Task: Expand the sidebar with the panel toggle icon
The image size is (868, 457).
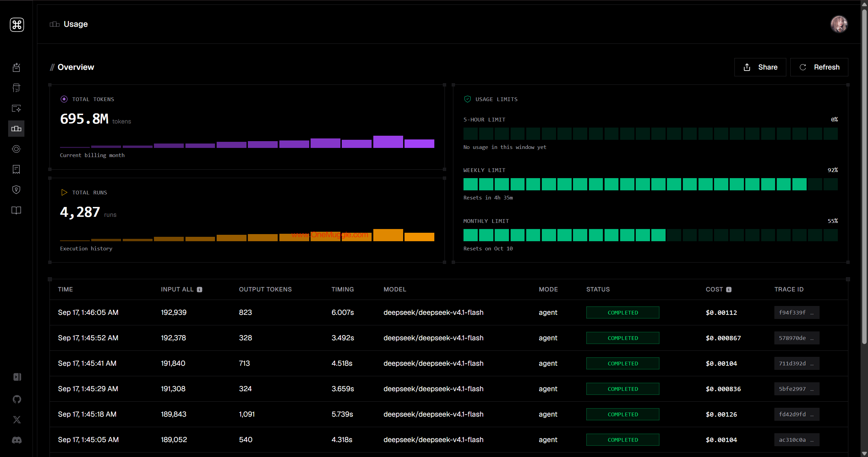Action: [x=17, y=377]
